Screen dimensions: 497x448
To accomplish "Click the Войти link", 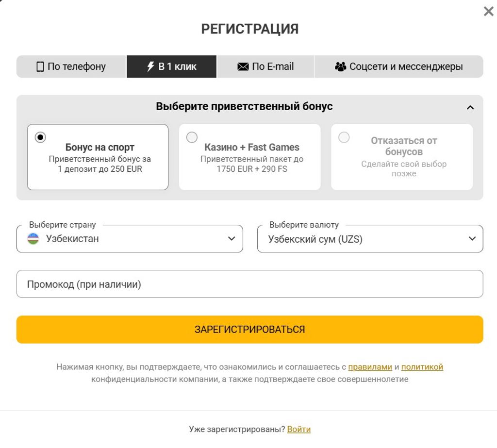I will (x=299, y=429).
